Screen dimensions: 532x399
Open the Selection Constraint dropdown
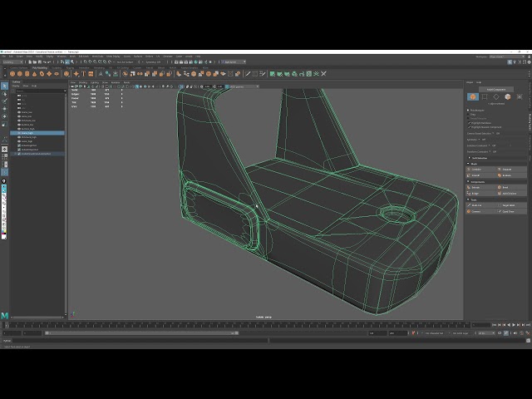coord(490,145)
